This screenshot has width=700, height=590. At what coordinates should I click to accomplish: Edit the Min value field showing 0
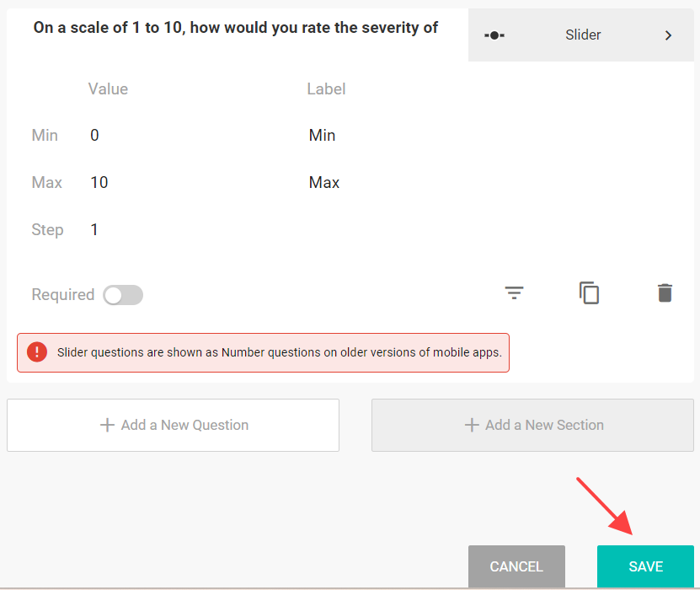(188, 136)
